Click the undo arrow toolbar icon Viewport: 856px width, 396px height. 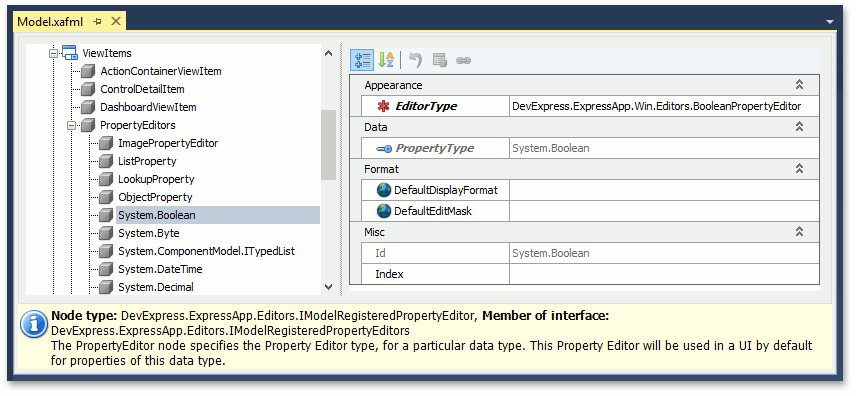(415, 60)
